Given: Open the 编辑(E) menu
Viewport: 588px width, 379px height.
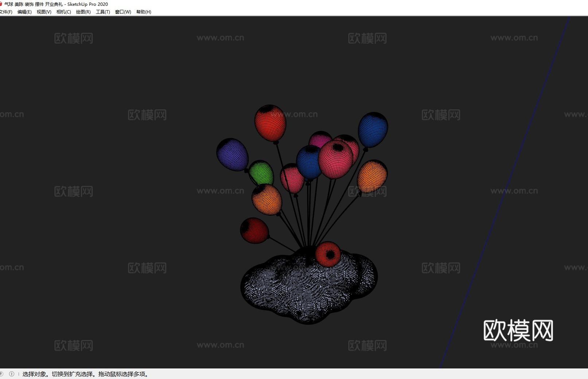Looking at the screenshot, I should [x=24, y=12].
